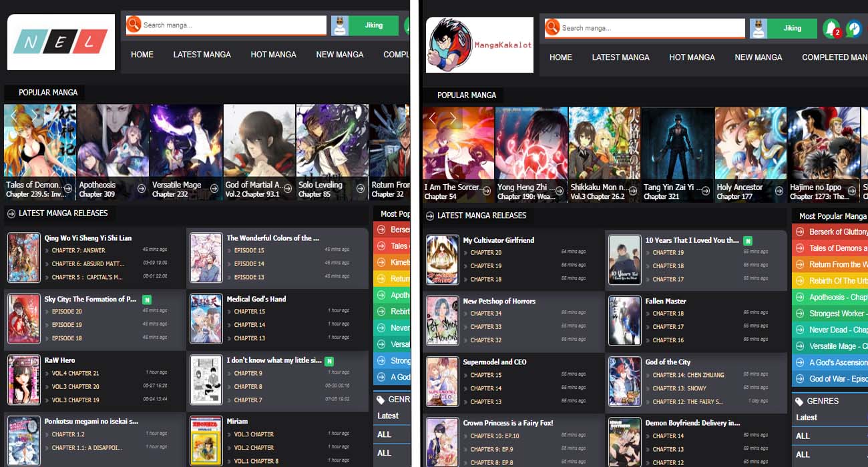The image size is (868, 467).
Task: Open CHAPTER 14: CHEN ZHUANG link
Action: (x=688, y=375)
